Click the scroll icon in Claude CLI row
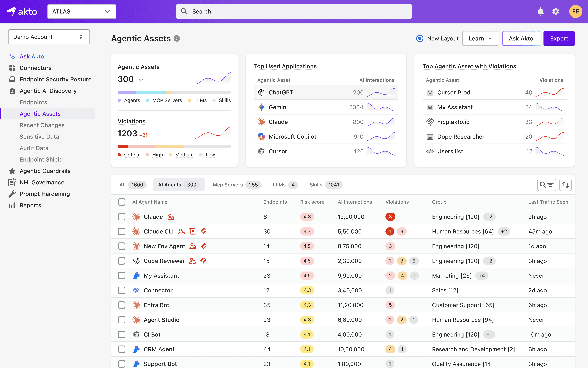Image resolution: width=588 pixels, height=368 pixels. tap(192, 231)
